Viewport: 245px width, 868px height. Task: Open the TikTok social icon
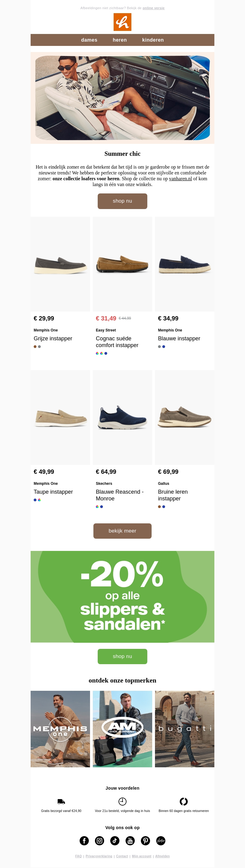point(115,840)
